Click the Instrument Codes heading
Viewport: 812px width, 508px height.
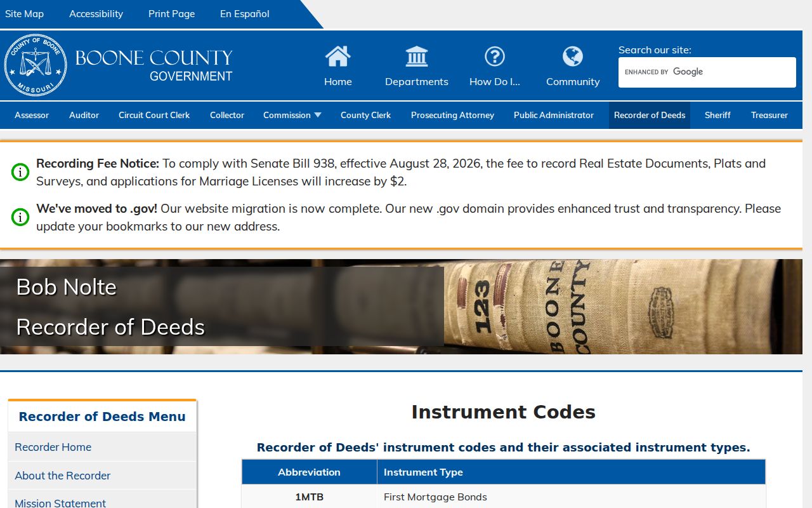click(x=504, y=412)
